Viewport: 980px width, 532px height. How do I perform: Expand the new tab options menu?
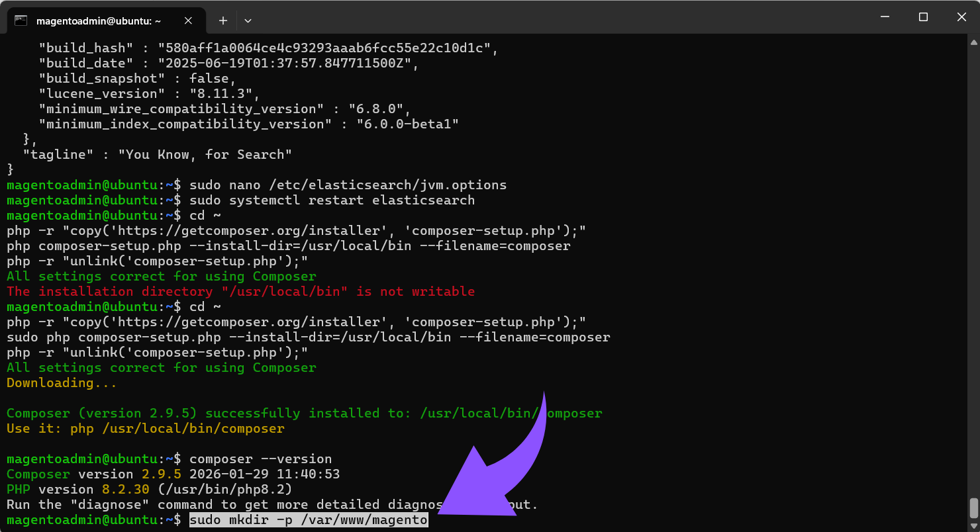pos(248,21)
